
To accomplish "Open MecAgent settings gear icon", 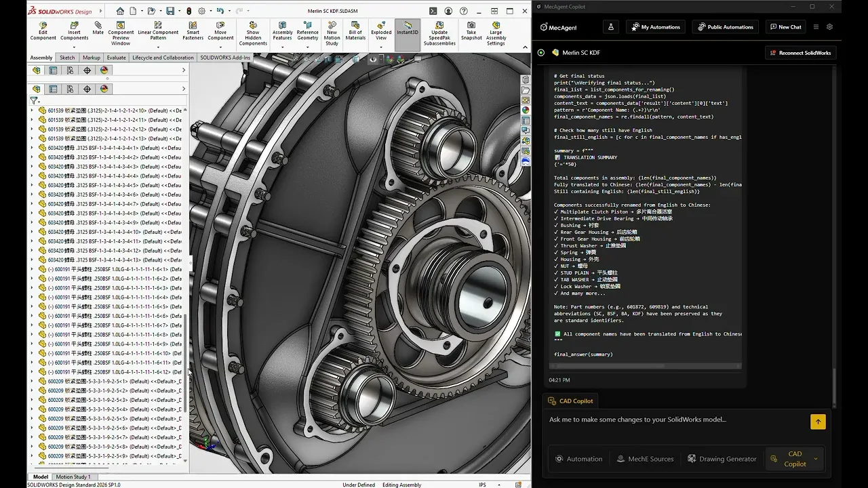I will pyautogui.click(x=829, y=27).
